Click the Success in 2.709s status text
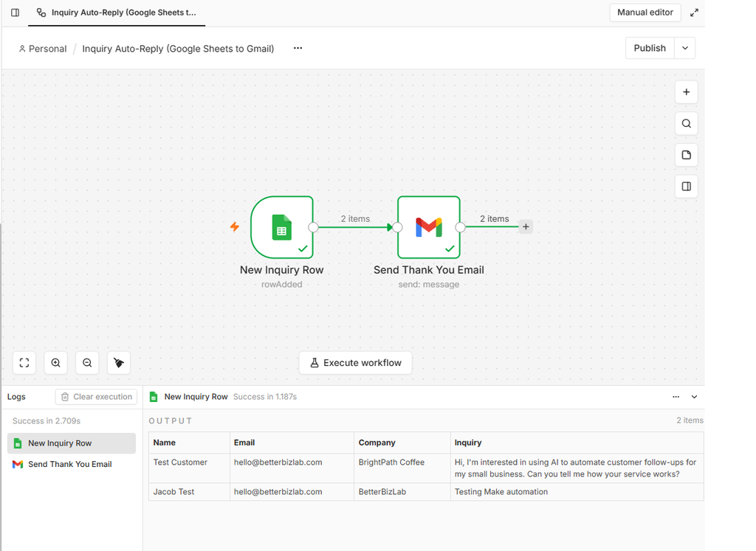Image resolution: width=756 pixels, height=551 pixels. pyautogui.click(x=47, y=421)
